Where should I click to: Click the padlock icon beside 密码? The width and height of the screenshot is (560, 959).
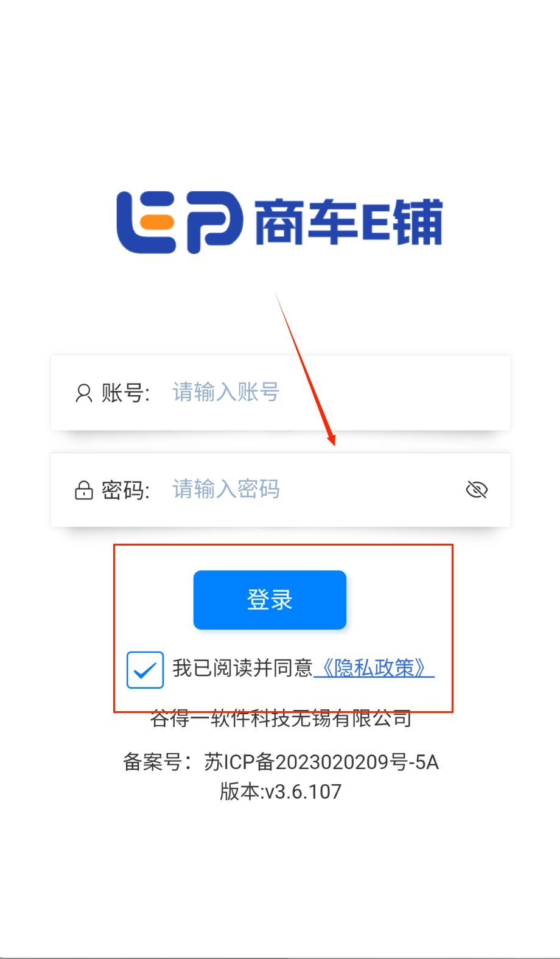point(84,490)
